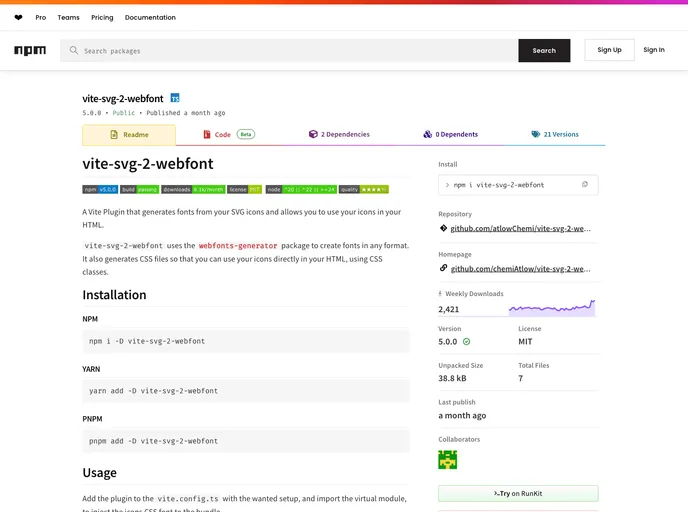The image size is (688, 512).
Task: Click the npm v5.0.0 badge
Action: [100, 190]
